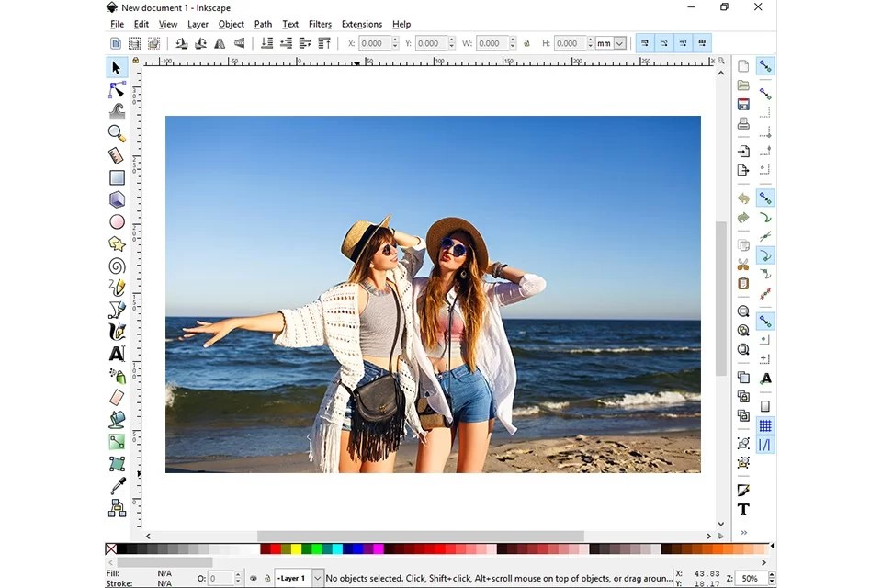The height and width of the screenshot is (588, 882).
Task: Activate the Text tool in toolbox
Action: click(117, 354)
